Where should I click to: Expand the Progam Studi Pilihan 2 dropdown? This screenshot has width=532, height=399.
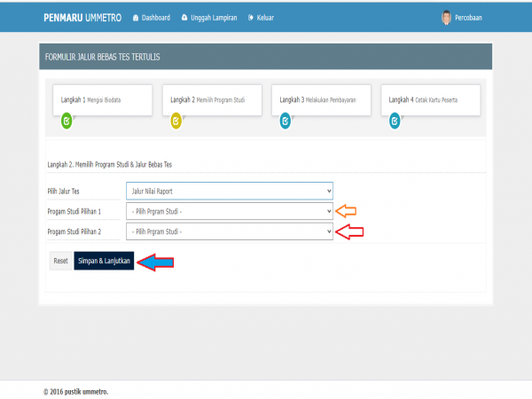(230, 231)
